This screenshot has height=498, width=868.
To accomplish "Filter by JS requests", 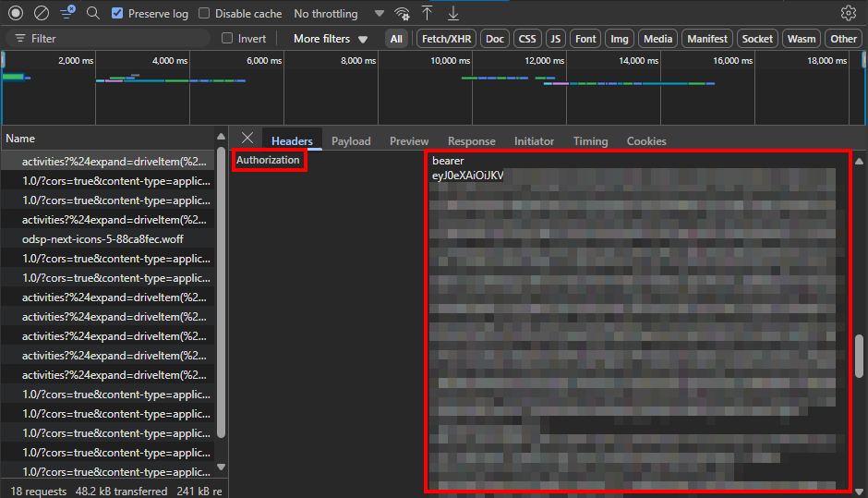I will click(555, 39).
